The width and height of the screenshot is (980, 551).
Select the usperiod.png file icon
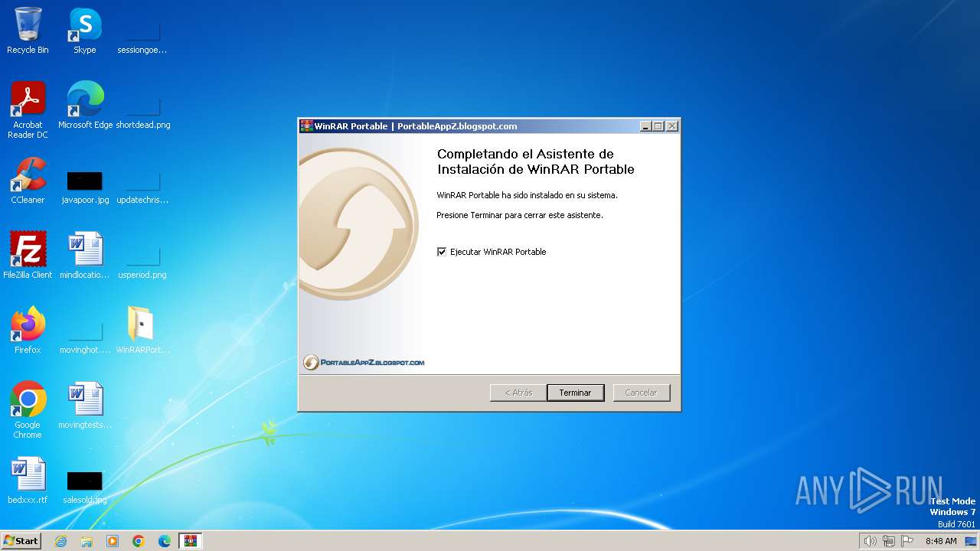pyautogui.click(x=142, y=262)
